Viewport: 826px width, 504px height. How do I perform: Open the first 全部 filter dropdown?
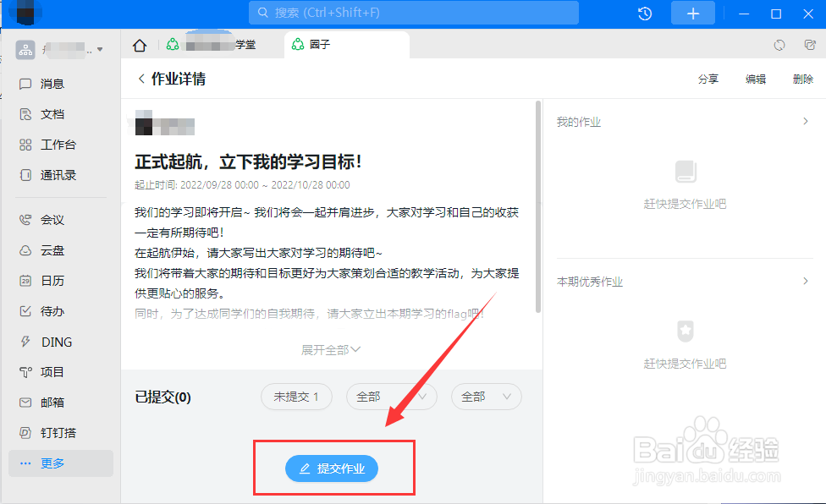click(390, 397)
